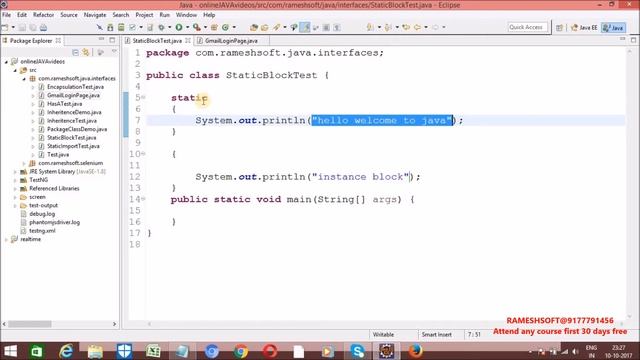This screenshot has width=640, height=360.
Task: Click the Last Edit Location icon
Action: coord(406,27)
